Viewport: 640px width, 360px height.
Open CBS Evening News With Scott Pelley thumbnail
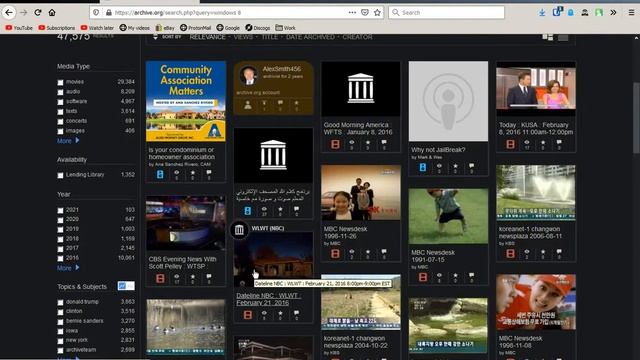click(x=186, y=223)
